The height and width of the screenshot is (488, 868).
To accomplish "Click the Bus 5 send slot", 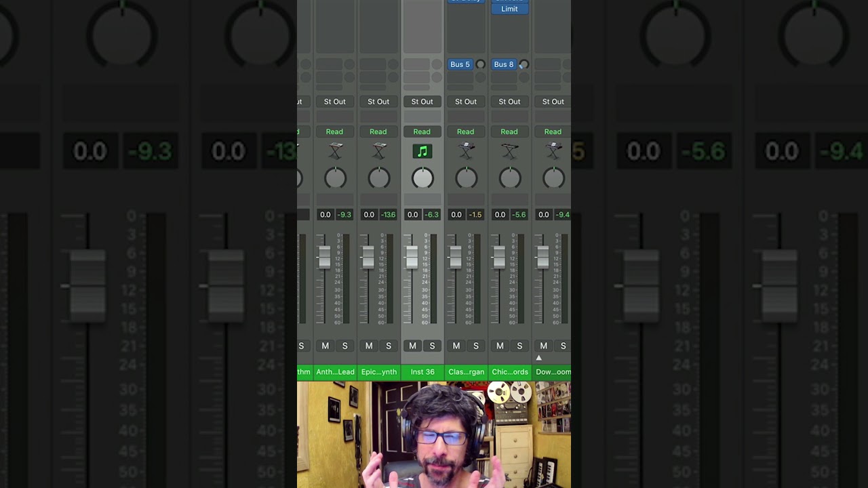I will click(460, 64).
